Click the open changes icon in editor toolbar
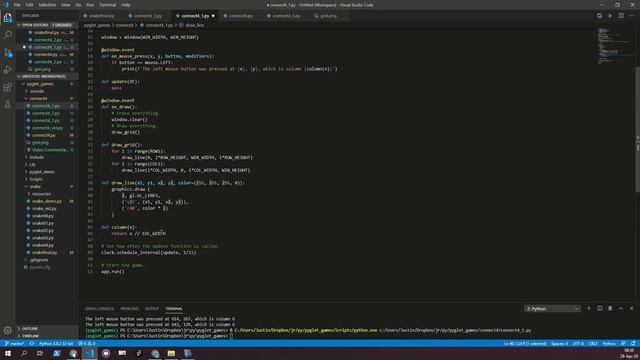This screenshot has width=640, height=360. (599, 16)
